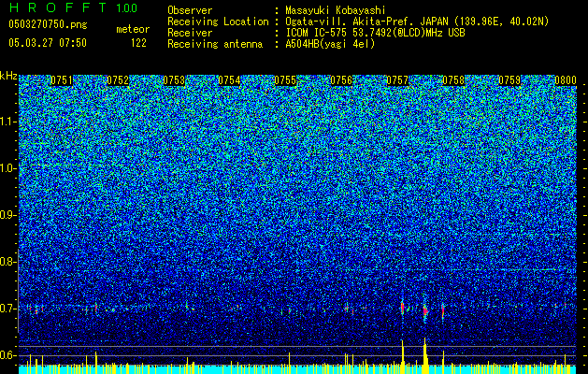Click the meteor count value 122

(x=138, y=43)
